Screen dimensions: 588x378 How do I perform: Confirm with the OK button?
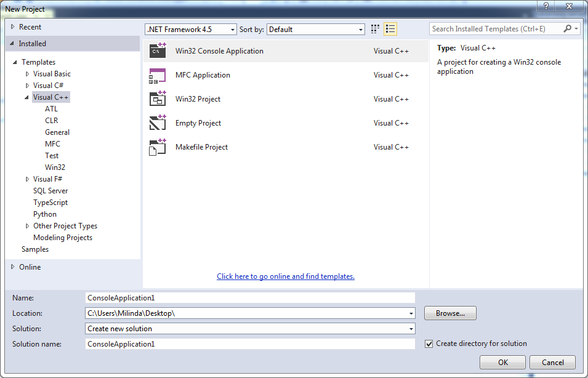tap(502, 362)
